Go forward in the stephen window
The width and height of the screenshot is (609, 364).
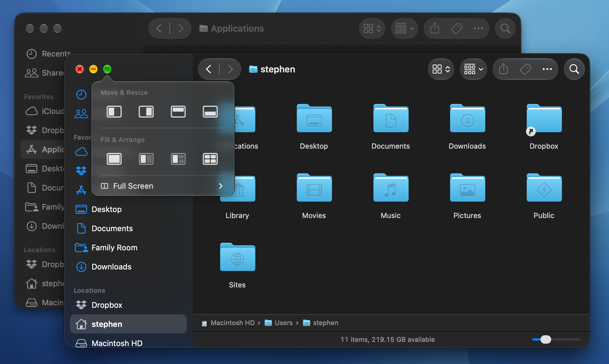pyautogui.click(x=230, y=69)
